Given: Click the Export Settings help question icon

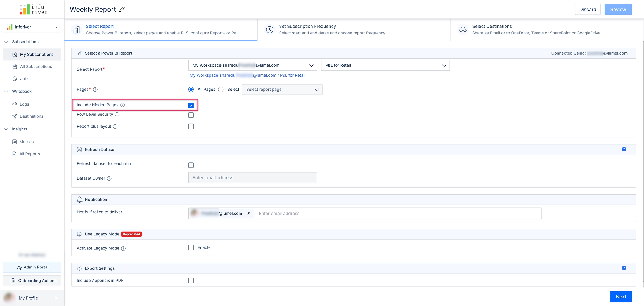Looking at the screenshot, I should [x=624, y=268].
